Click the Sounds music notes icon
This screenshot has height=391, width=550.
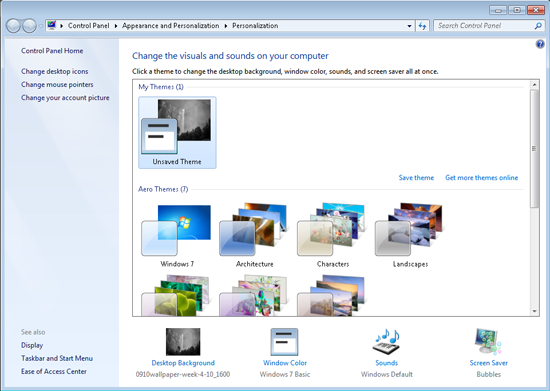(x=387, y=342)
